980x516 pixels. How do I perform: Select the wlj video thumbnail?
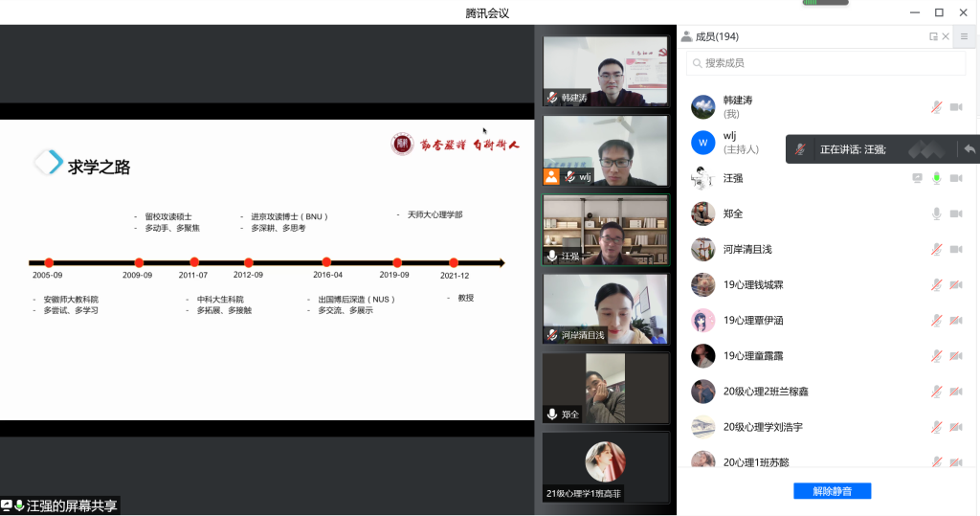click(x=605, y=150)
